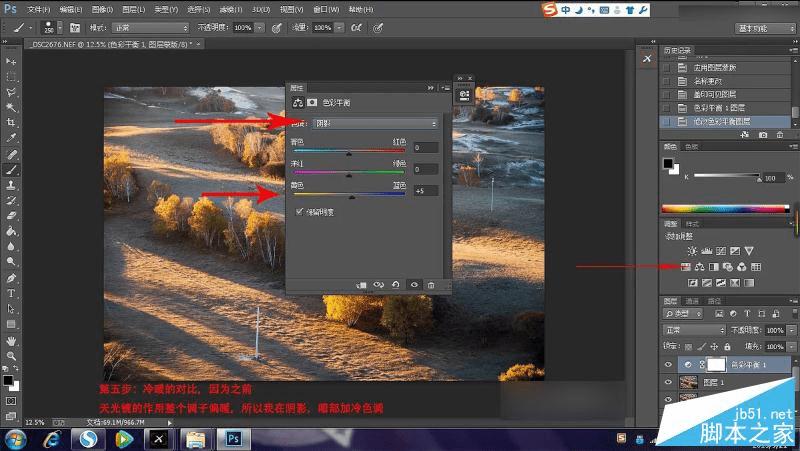This screenshot has height=451, width=800.
Task: Open the 文件(F) menu
Action: [38, 10]
